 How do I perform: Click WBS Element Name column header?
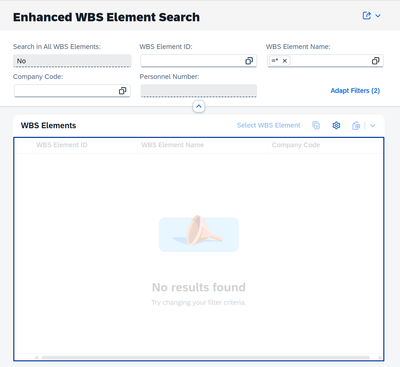(x=203, y=145)
